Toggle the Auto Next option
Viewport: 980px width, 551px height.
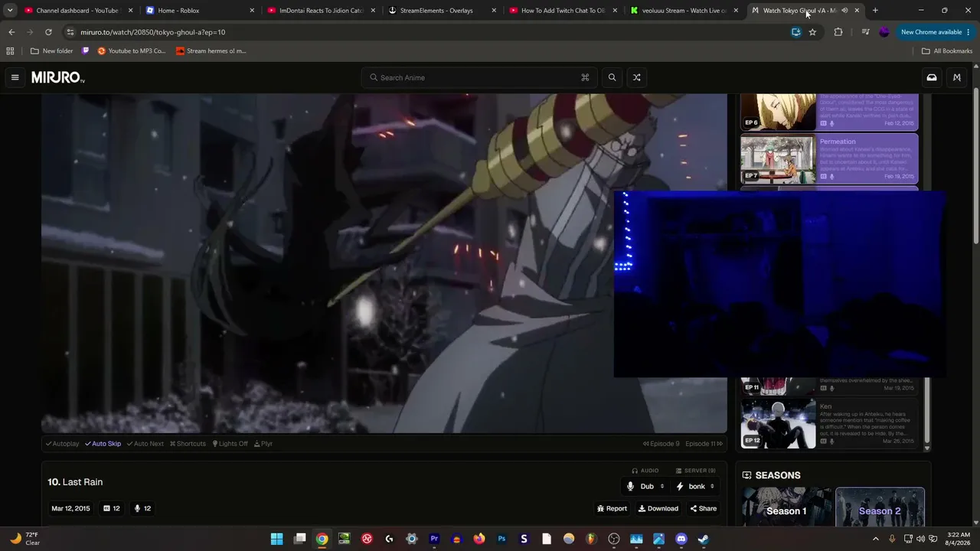(145, 444)
